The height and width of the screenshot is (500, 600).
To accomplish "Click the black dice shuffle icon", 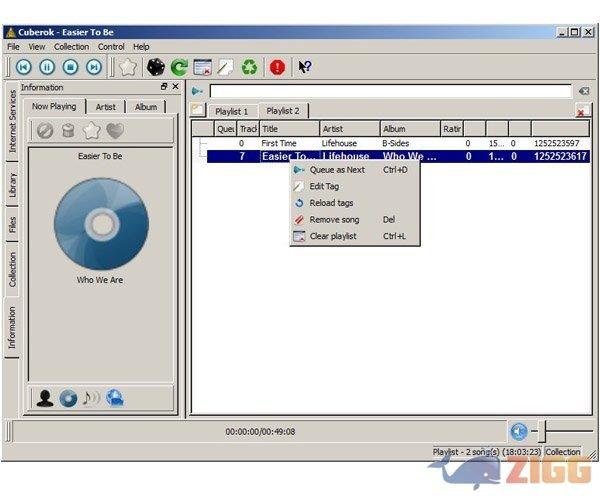I will (x=156, y=67).
